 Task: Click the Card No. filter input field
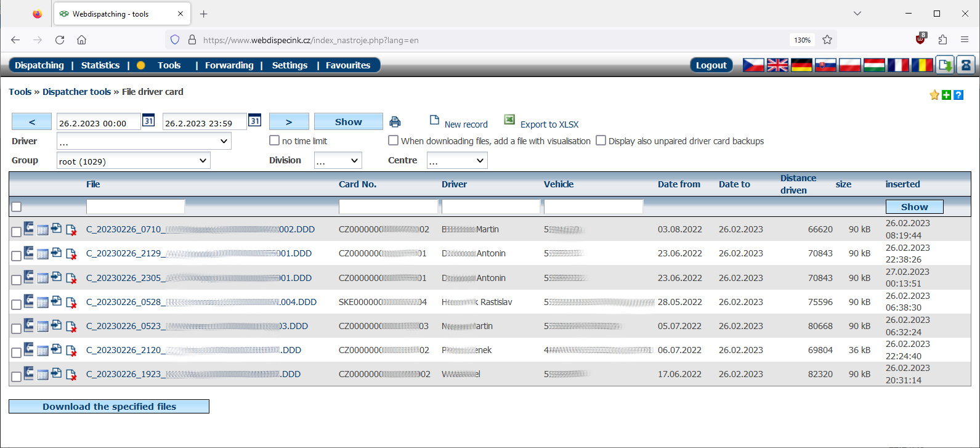tap(388, 207)
